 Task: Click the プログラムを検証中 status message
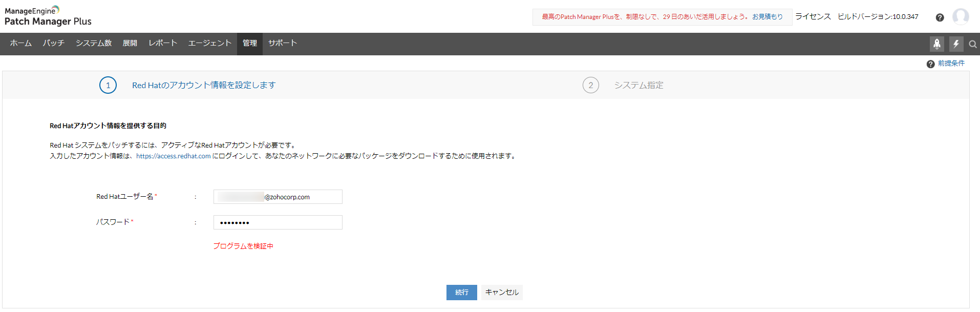(243, 246)
